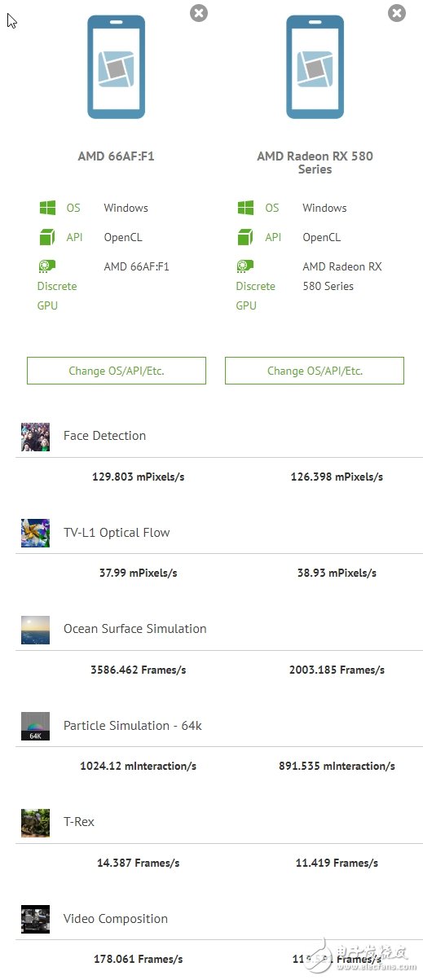Open the Face Detection test thumbnail
This screenshot has width=423, height=980.
(35, 437)
